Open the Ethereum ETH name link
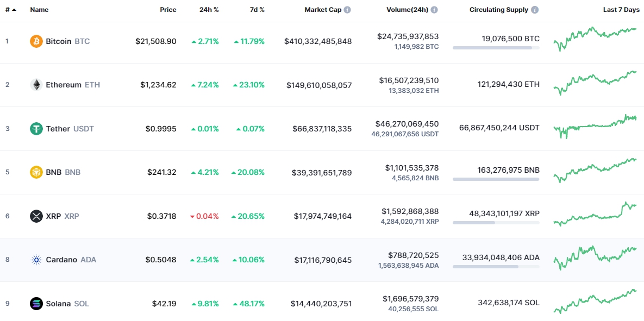 [73, 85]
